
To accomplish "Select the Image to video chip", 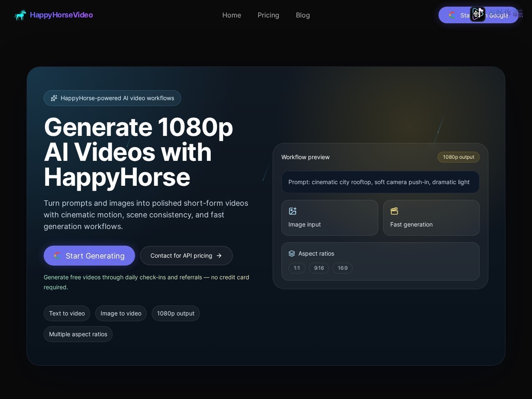I will pos(121,313).
